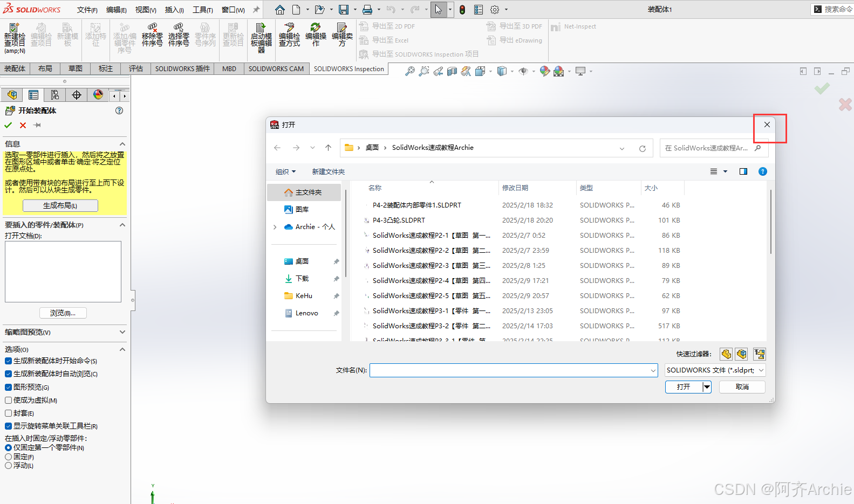
Task: Toggle 生成新装配体时开始命令 checkbox
Action: [8, 361]
